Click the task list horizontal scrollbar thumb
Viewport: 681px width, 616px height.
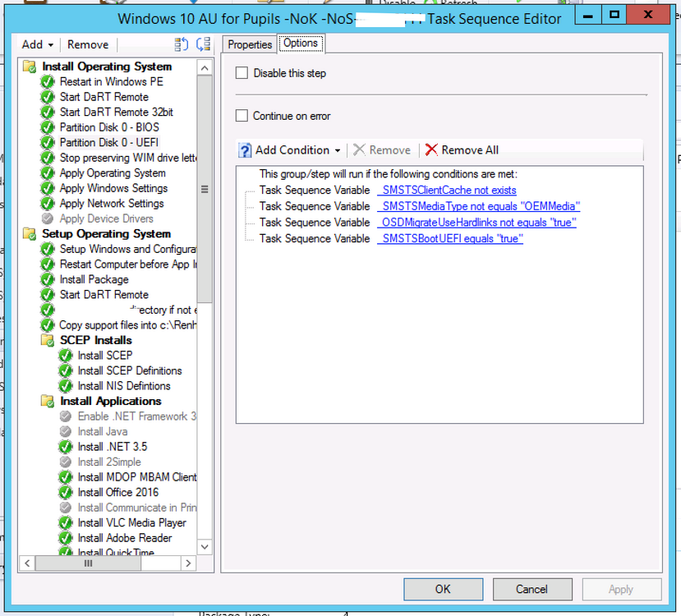pyautogui.click(x=88, y=563)
